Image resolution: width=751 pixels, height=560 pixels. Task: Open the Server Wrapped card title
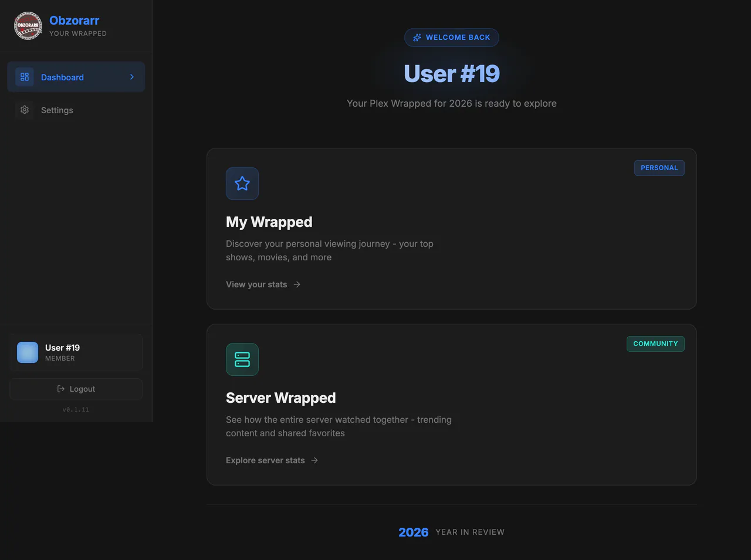point(281,398)
